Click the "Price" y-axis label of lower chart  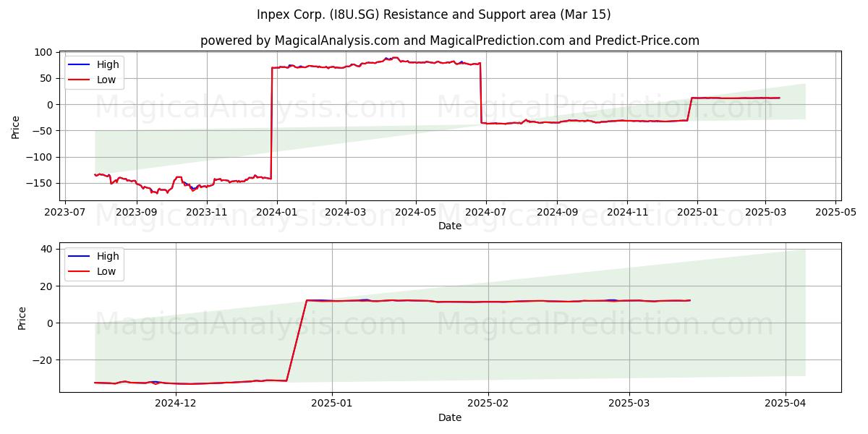pos(22,318)
